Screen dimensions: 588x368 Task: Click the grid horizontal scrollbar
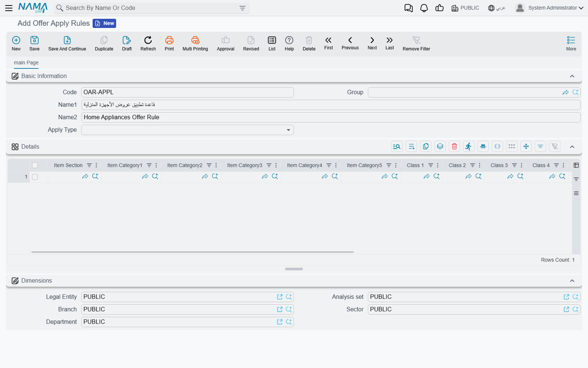(x=193, y=252)
